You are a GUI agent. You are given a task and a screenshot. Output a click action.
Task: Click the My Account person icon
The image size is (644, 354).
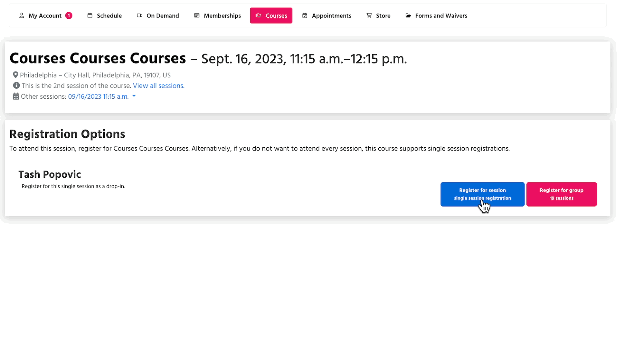tap(22, 15)
